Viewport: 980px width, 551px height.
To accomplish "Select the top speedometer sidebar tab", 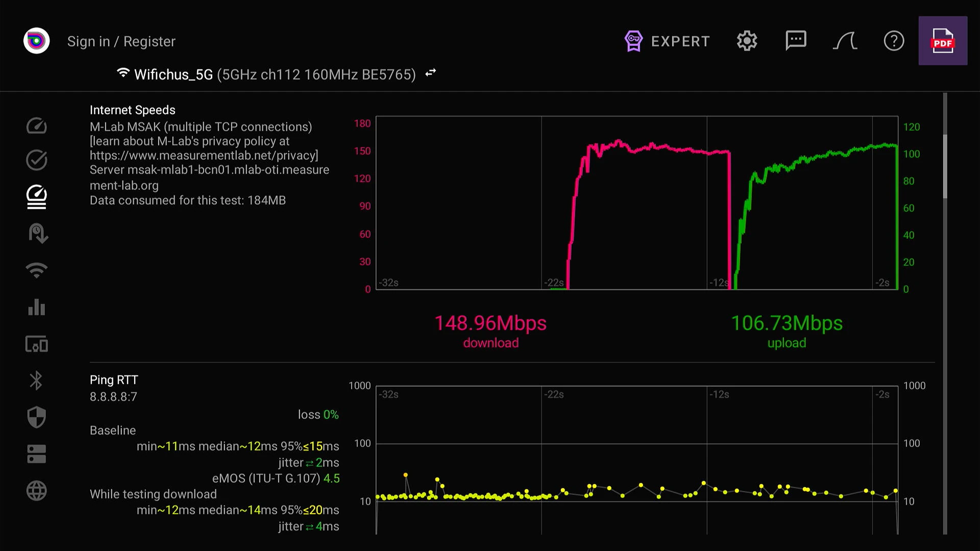I will (36, 126).
